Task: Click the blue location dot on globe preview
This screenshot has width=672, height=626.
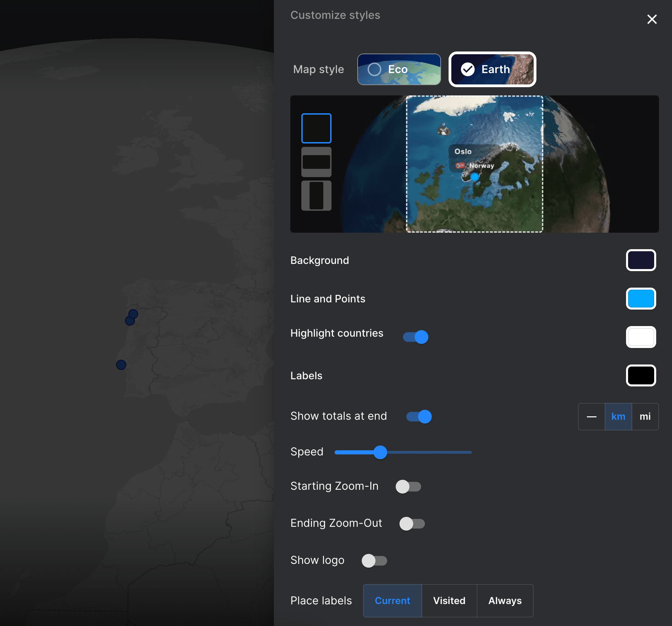Action: tap(474, 176)
